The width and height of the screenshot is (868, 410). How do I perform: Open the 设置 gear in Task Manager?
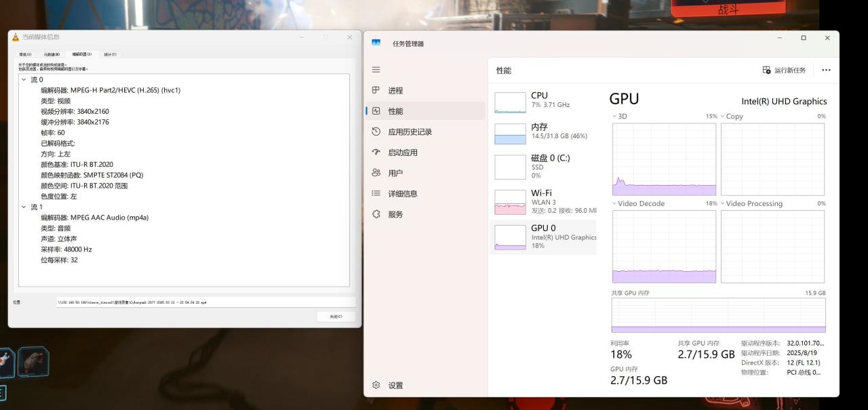(376, 385)
